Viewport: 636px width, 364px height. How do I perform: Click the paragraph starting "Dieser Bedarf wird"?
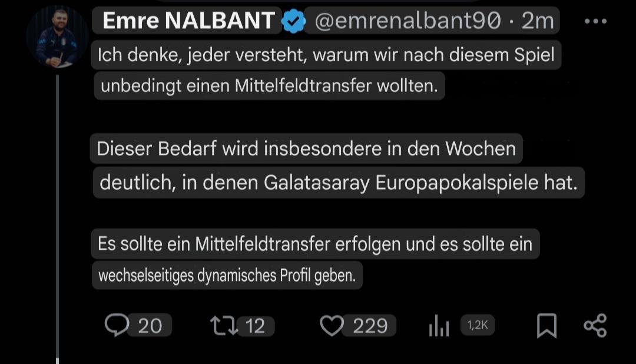pyautogui.click(x=336, y=166)
